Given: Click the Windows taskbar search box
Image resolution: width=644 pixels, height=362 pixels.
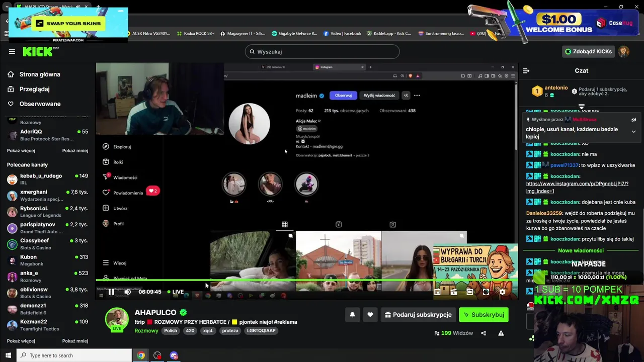Looking at the screenshot, I should (x=74, y=355).
